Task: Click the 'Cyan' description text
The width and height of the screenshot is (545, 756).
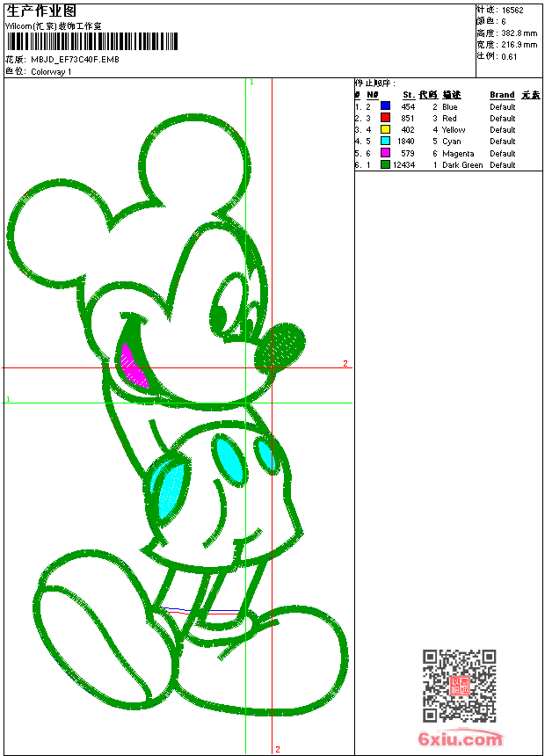Action: [452, 142]
